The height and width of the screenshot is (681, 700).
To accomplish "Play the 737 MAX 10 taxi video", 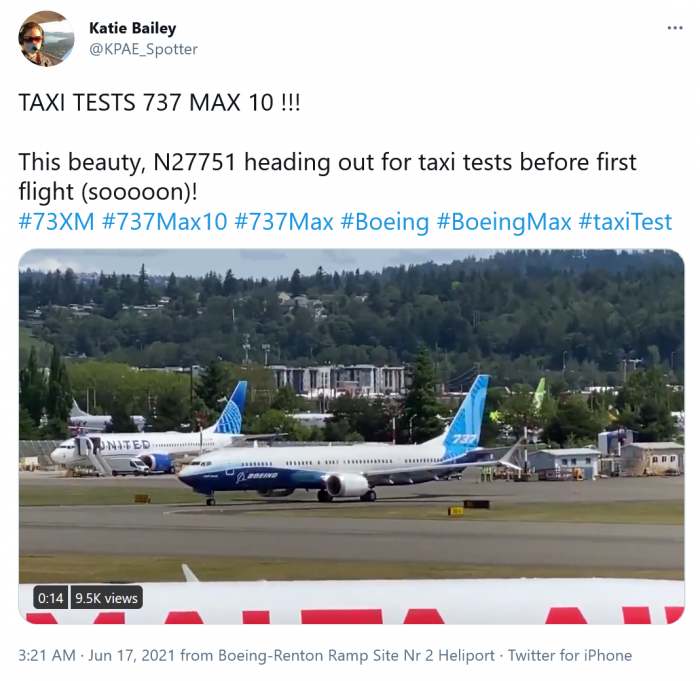I will coord(351,436).
